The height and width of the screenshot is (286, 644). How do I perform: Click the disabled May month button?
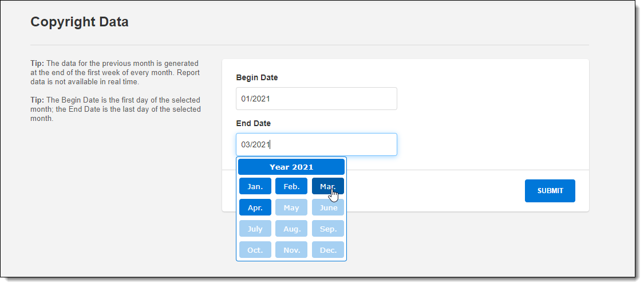(291, 207)
